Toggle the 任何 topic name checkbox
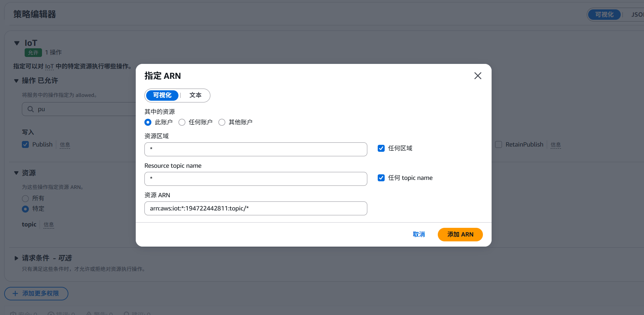The height and width of the screenshot is (315, 644). coord(381,178)
